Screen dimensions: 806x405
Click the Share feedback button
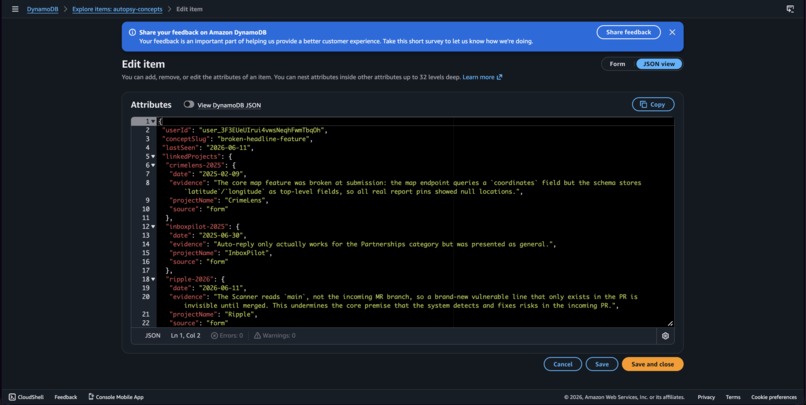coord(628,32)
